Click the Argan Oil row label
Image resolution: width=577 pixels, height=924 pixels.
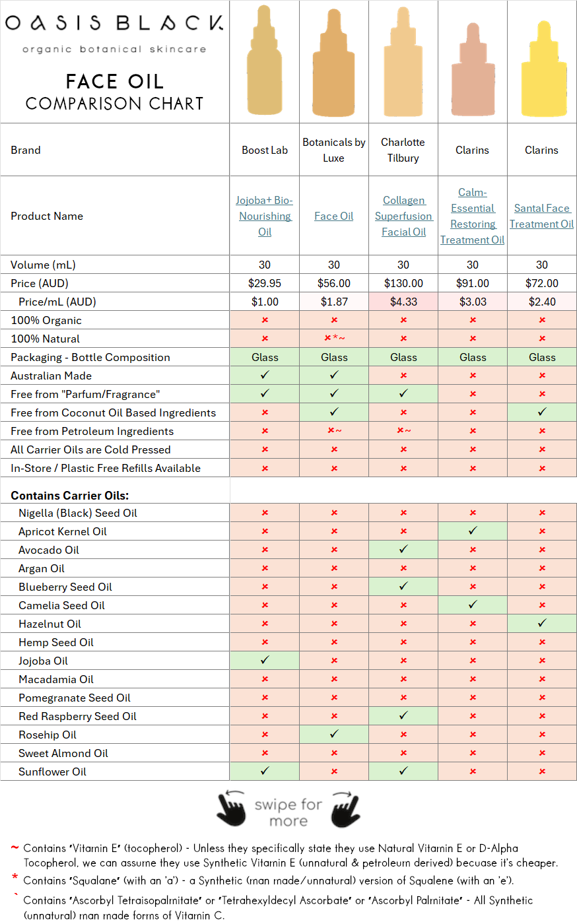42,568
